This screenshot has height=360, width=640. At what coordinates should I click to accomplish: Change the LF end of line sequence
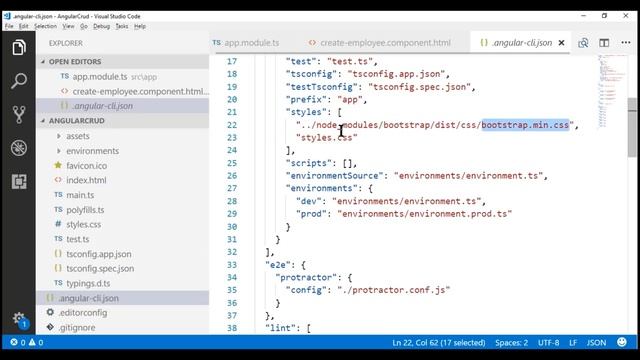tap(573, 342)
